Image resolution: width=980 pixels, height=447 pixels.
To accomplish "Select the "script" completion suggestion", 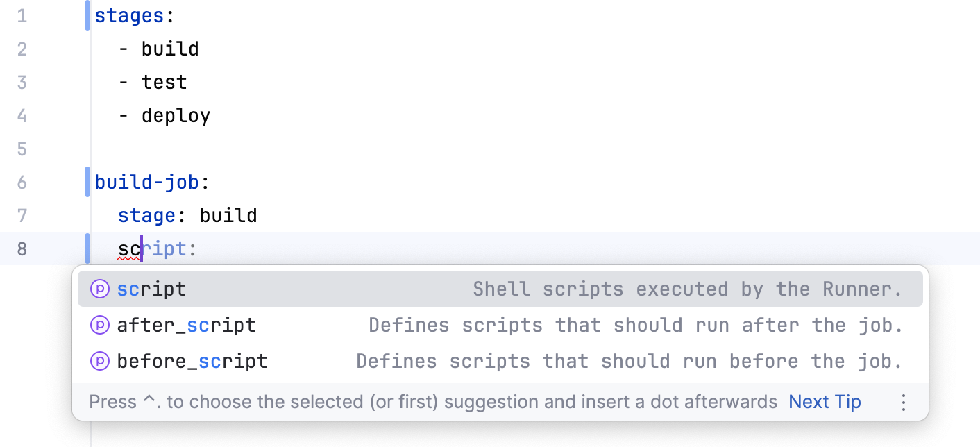I will coord(151,289).
